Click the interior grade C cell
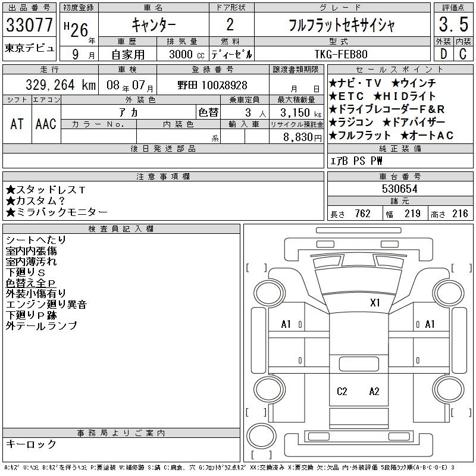Image resolution: width=476 pixels, height=476 pixels. click(x=462, y=54)
